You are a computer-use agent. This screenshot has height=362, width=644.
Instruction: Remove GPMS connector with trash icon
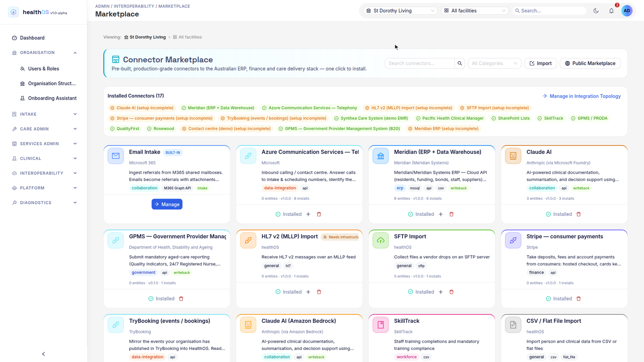(181, 299)
